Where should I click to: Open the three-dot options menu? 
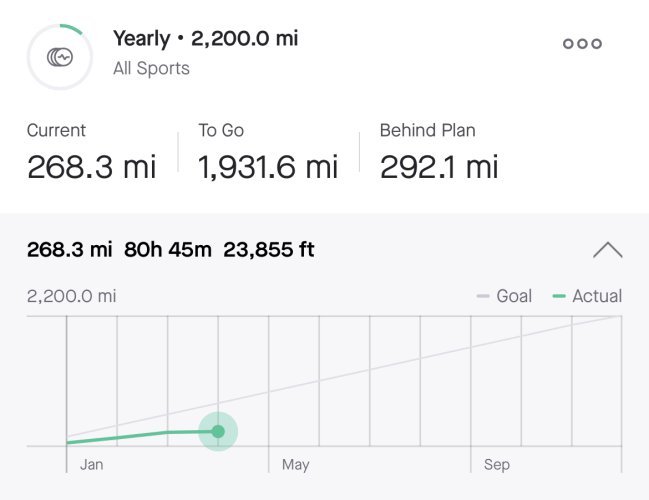582,43
